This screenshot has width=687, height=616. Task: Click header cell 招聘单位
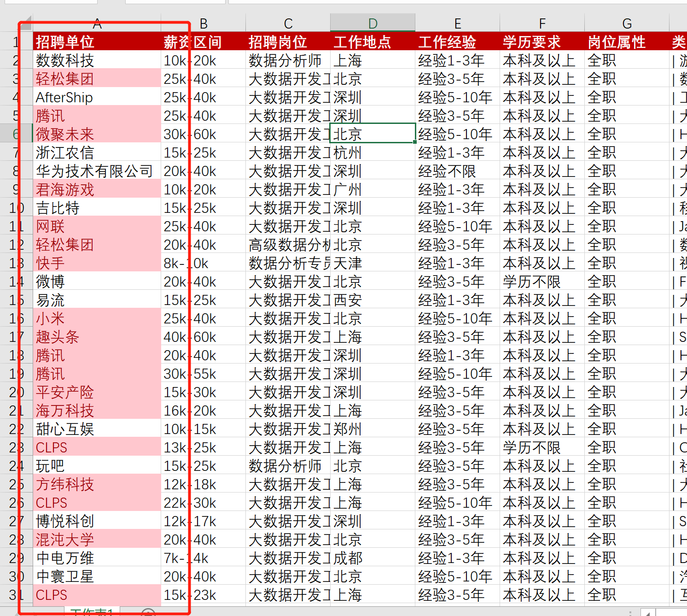97,42
